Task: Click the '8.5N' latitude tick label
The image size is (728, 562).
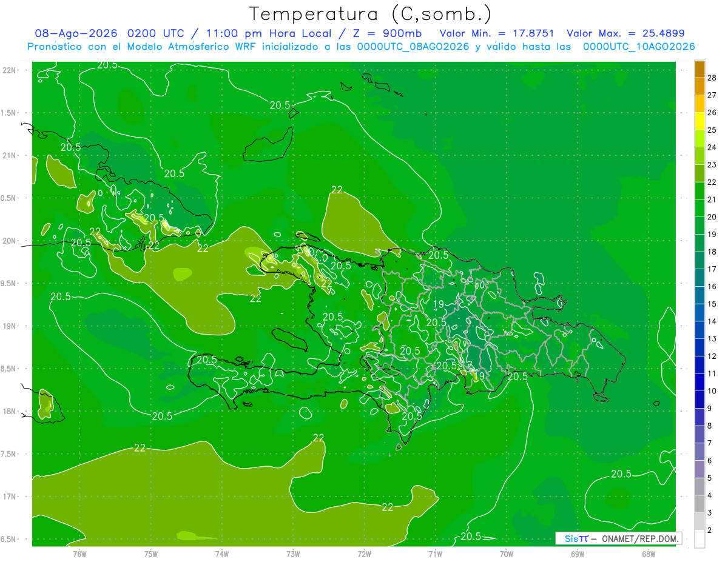Action: coord(8,369)
